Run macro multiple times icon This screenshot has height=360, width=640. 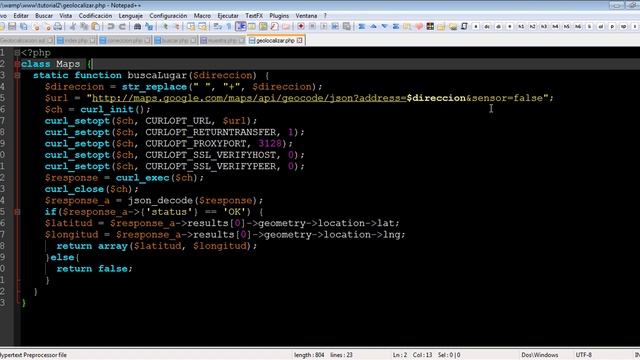[335, 27]
